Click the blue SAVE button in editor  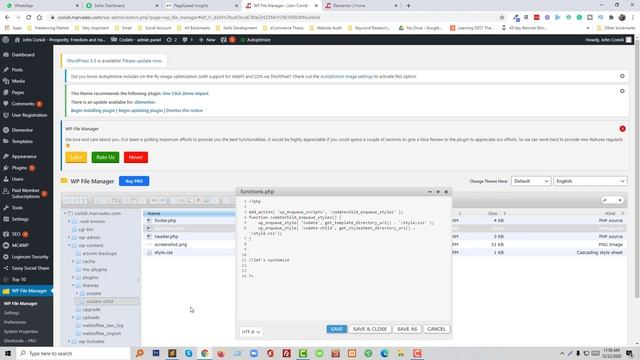click(x=337, y=329)
